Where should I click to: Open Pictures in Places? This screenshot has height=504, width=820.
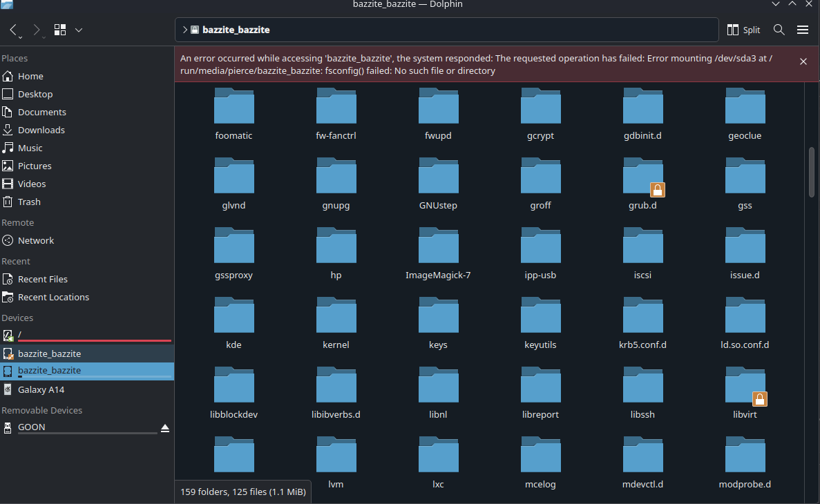point(87,166)
